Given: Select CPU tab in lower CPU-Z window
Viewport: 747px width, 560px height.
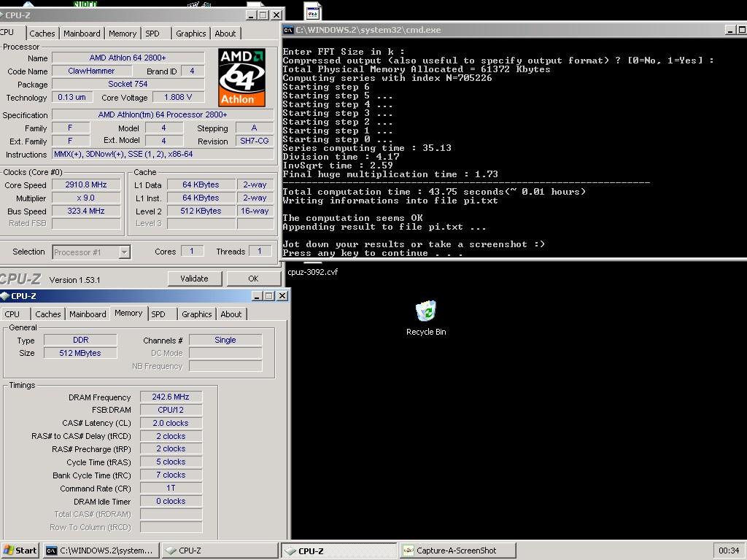Looking at the screenshot, I should 12,314.
